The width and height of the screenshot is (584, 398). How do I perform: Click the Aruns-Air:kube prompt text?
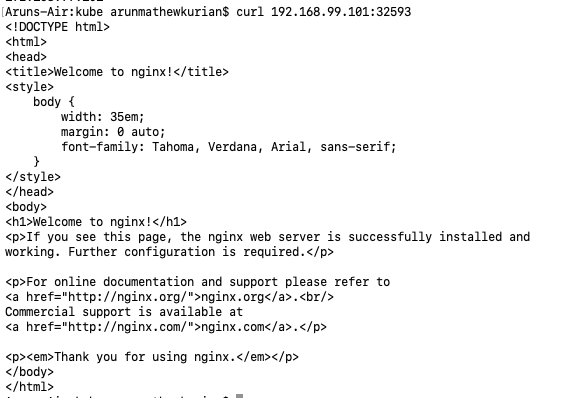click(54, 12)
